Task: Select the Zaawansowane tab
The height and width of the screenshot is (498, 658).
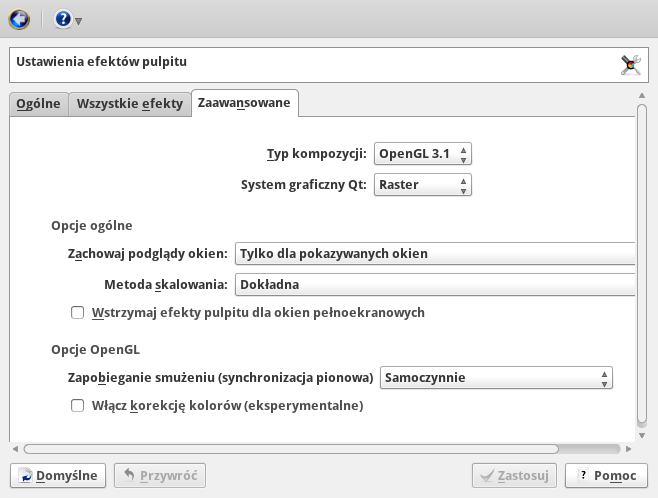Action: (x=244, y=103)
